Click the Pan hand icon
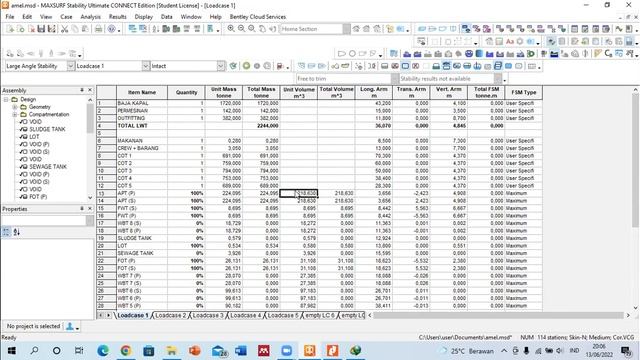The height and width of the screenshot is (360, 640). (262, 29)
